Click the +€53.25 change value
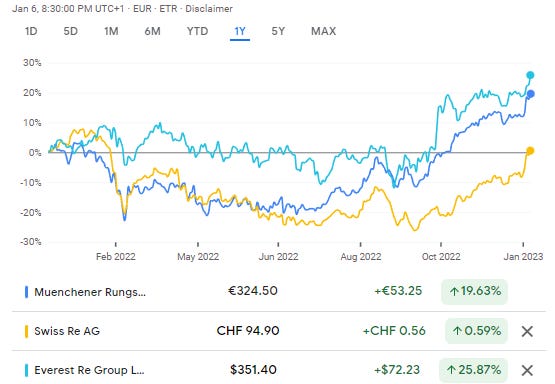 [398, 291]
